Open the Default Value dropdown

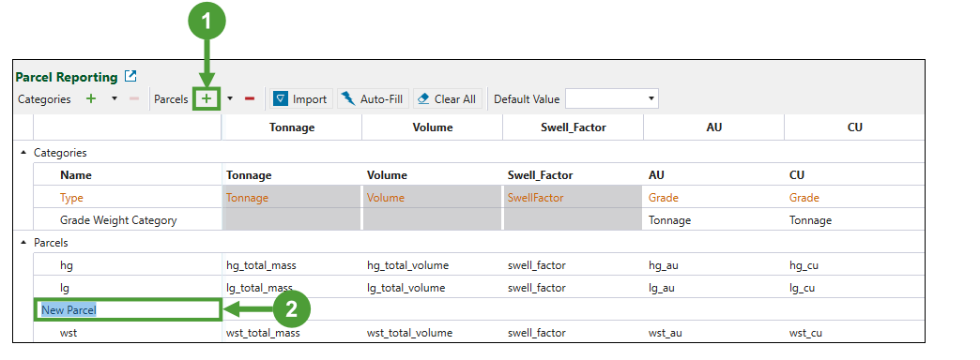[x=612, y=98]
